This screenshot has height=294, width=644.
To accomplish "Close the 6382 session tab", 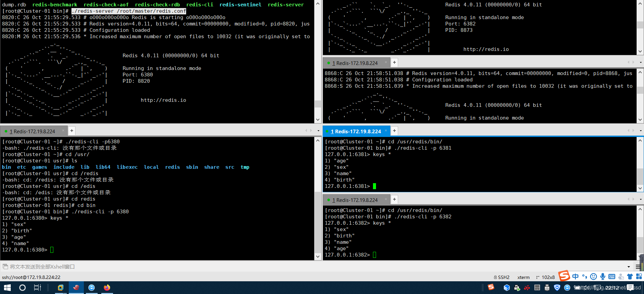I will pyautogui.click(x=386, y=199).
